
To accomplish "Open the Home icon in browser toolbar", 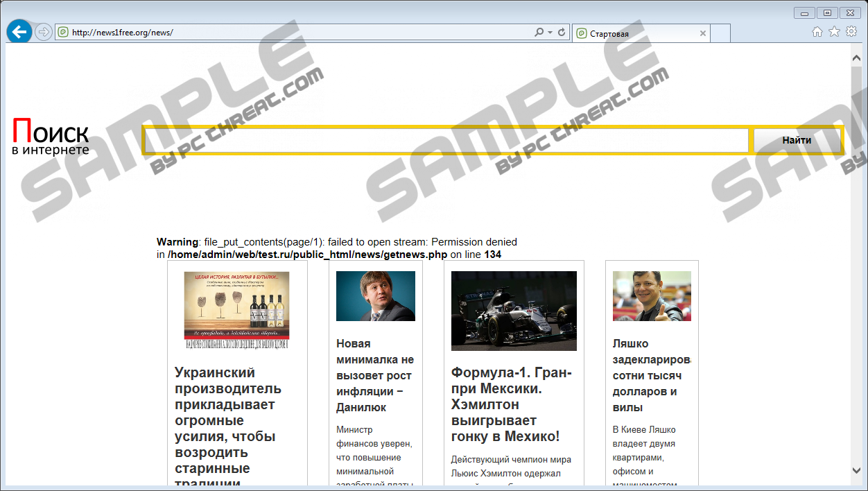I will 817,32.
